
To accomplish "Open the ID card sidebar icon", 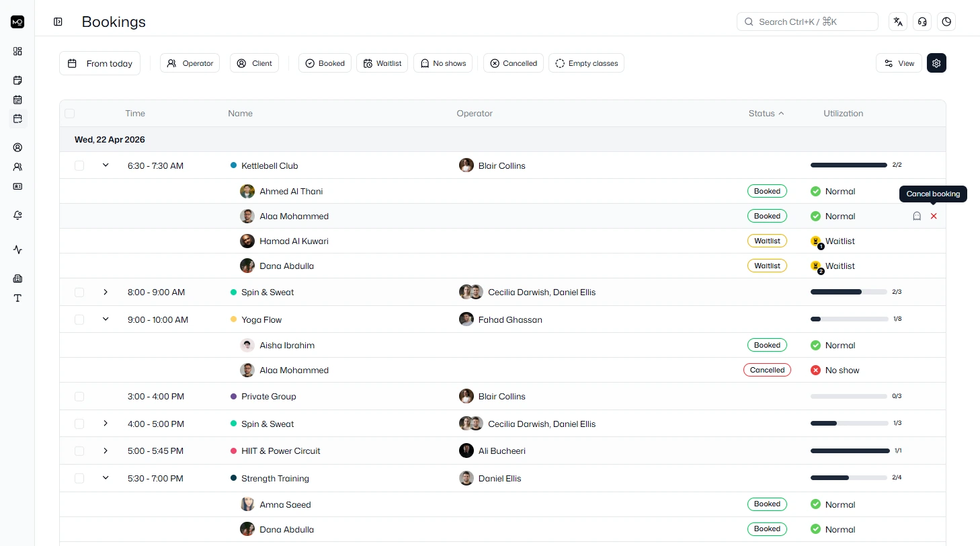I will [17, 186].
